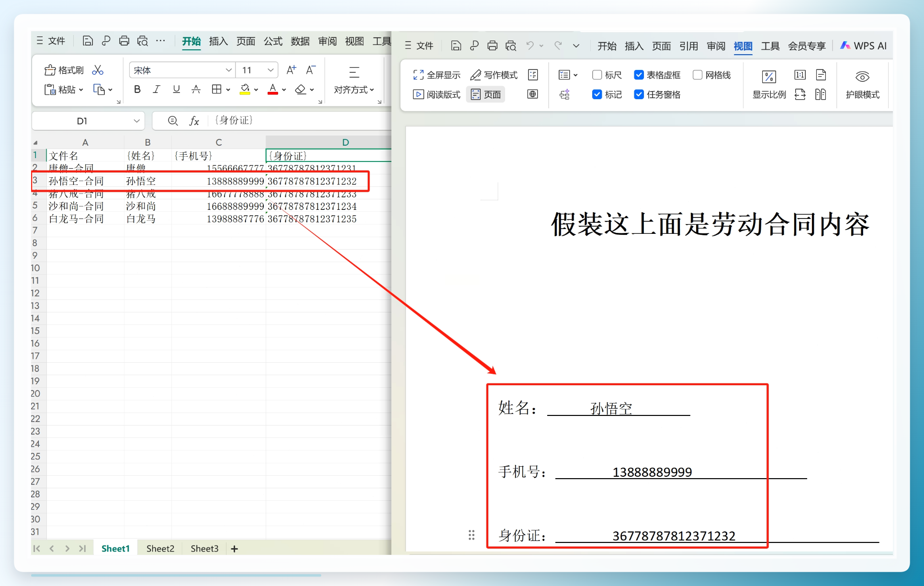Viewport: 924px width, 586px height.
Task: Click the print icon in the spreadsheet window
Action: (124, 41)
